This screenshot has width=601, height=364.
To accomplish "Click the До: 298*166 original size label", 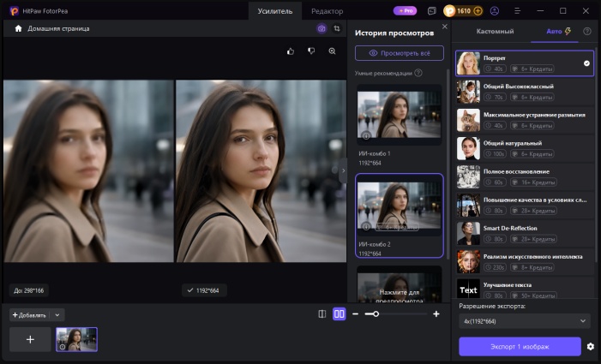I will tap(29, 290).
